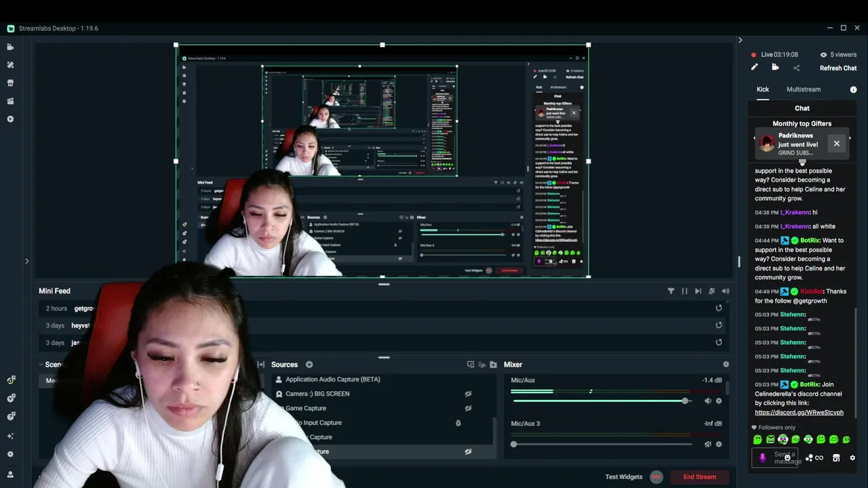Insert the first green Kick emote
Image resolution: width=868 pixels, height=488 pixels.
click(x=757, y=440)
